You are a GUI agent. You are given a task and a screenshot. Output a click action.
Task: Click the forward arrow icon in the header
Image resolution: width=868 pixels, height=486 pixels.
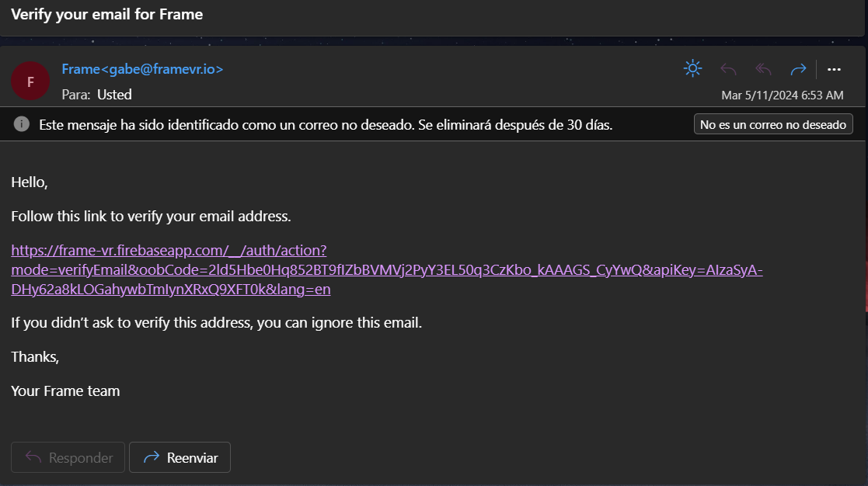pos(798,69)
